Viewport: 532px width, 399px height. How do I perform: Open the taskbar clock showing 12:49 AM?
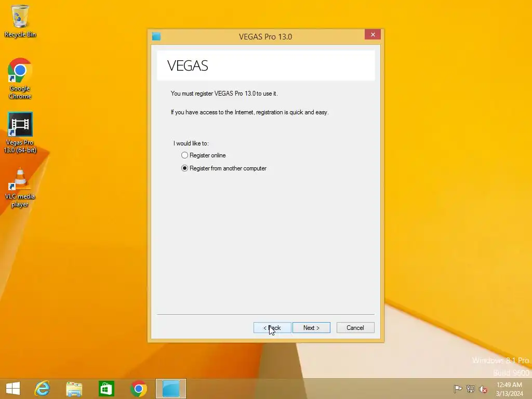pos(509,389)
